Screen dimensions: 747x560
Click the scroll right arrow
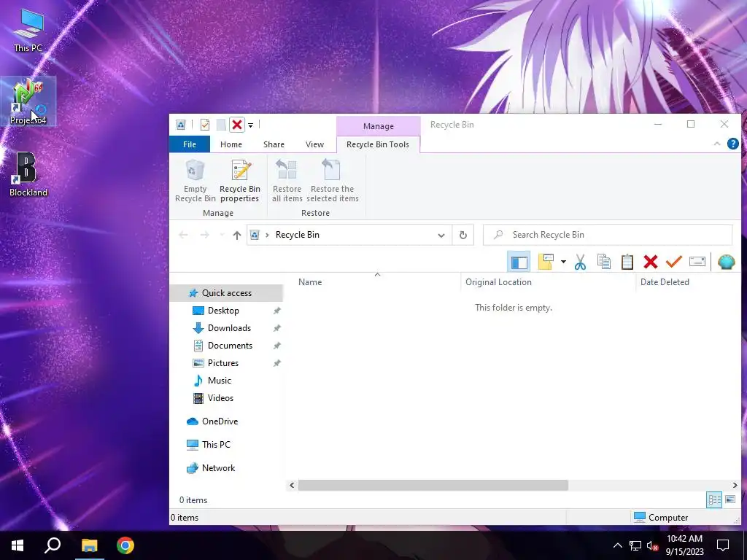click(735, 485)
